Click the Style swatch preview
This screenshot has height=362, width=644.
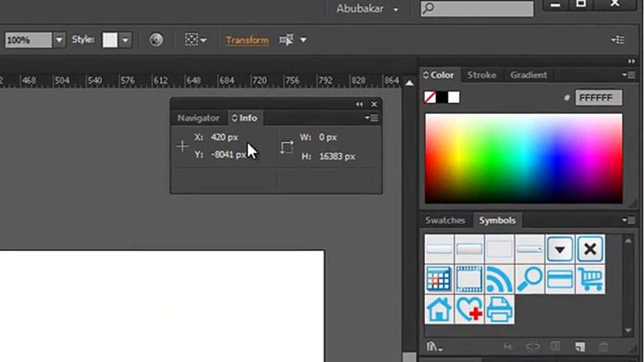tap(110, 40)
